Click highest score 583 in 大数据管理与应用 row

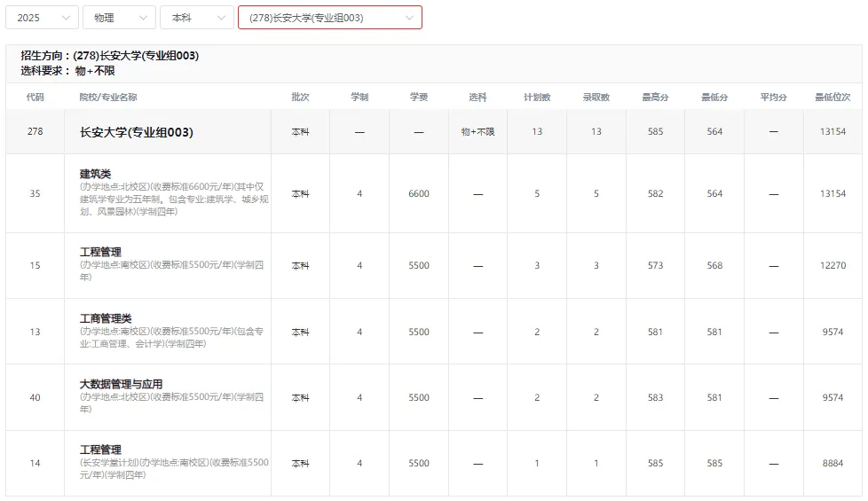(655, 397)
